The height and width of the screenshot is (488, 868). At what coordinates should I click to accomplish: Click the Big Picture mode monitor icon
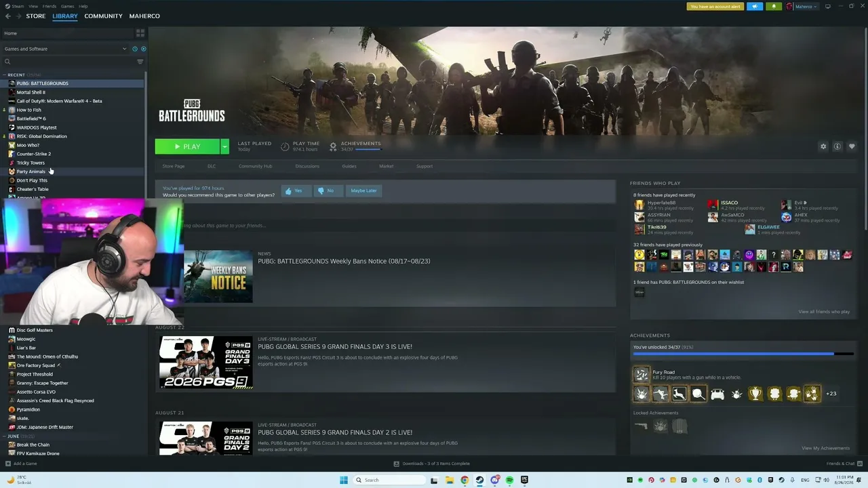click(x=827, y=7)
